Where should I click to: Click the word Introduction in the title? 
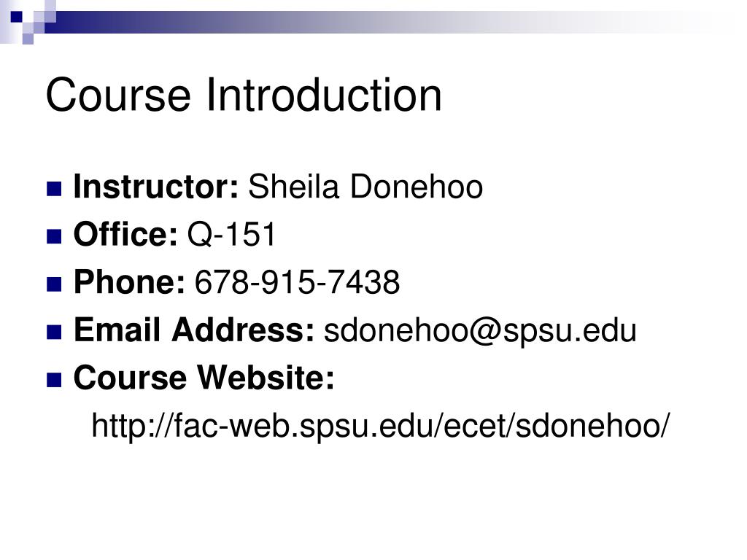coord(324,96)
